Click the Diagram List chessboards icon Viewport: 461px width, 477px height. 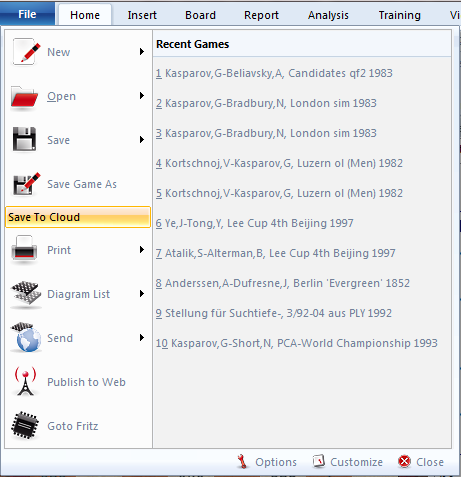coord(26,293)
